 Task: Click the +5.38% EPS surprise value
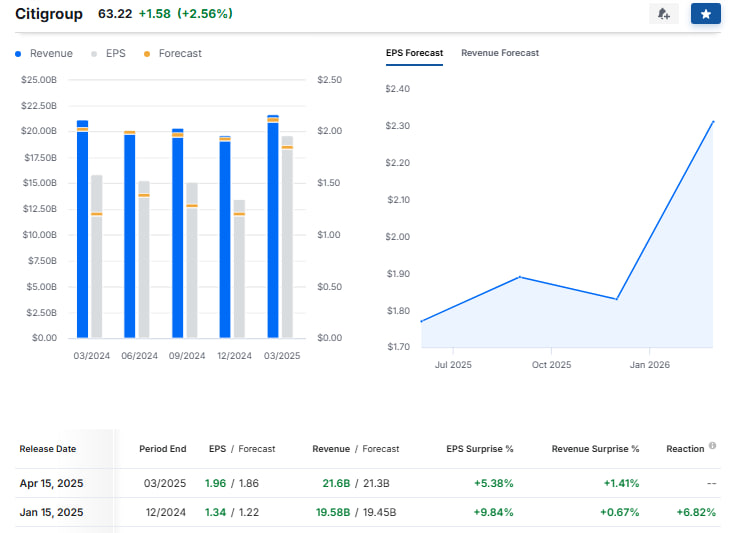tap(494, 483)
